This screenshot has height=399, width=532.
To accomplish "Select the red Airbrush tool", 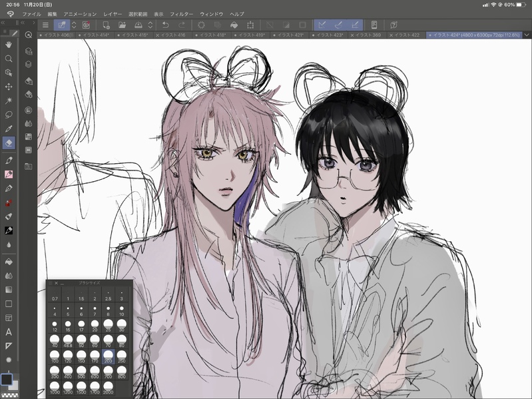I will (x=9, y=202).
